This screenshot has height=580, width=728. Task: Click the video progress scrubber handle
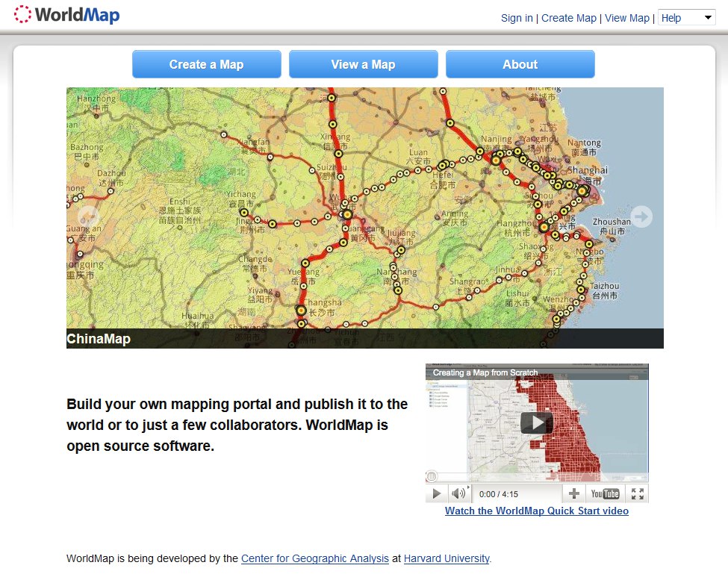[x=432, y=476]
